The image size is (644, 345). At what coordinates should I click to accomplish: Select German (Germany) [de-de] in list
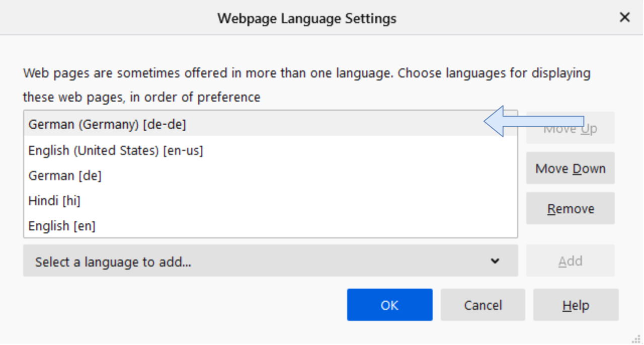coord(107,125)
